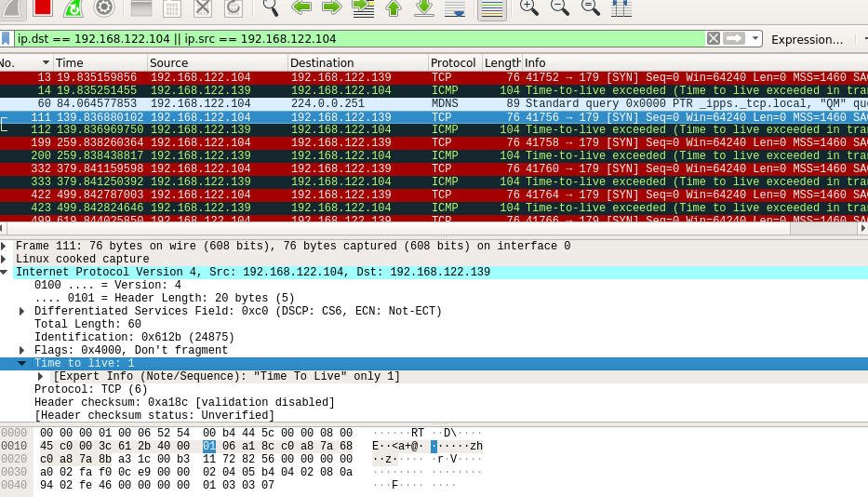Expand the Frame 111 details
This screenshot has width=868, height=497.
(4, 246)
